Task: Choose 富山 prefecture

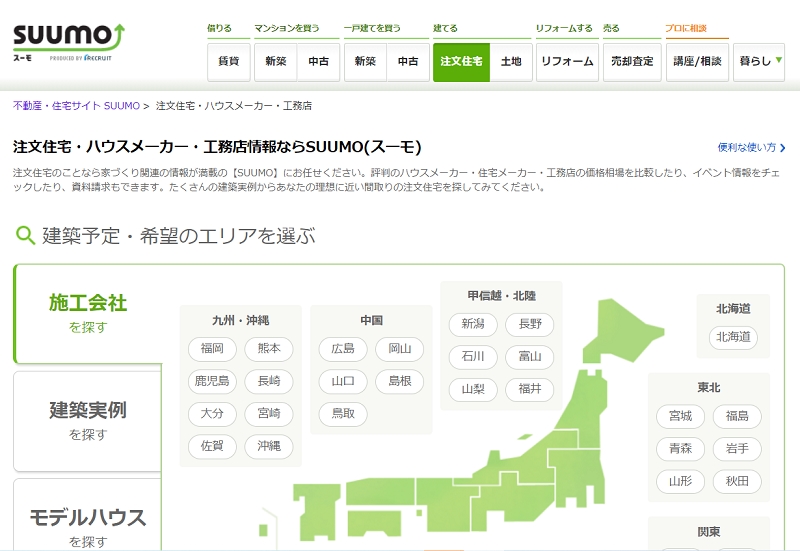Action: [530, 357]
